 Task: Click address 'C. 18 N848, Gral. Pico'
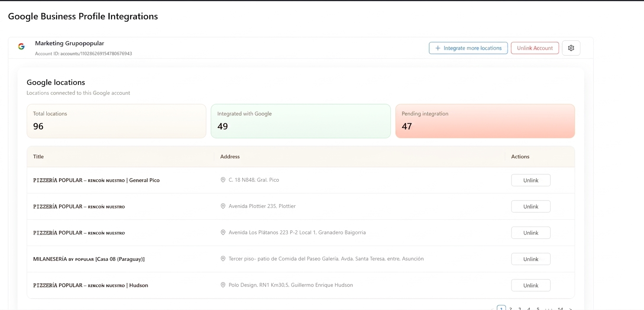(254, 180)
